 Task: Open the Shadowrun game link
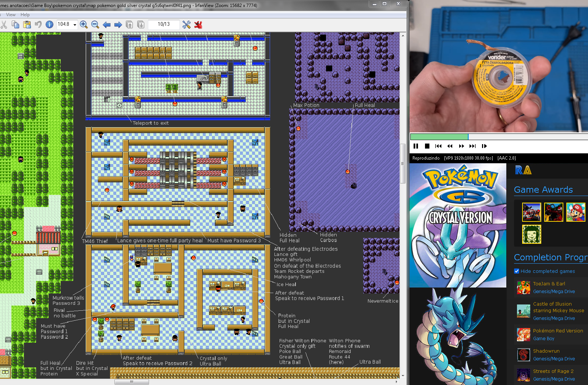(546, 351)
